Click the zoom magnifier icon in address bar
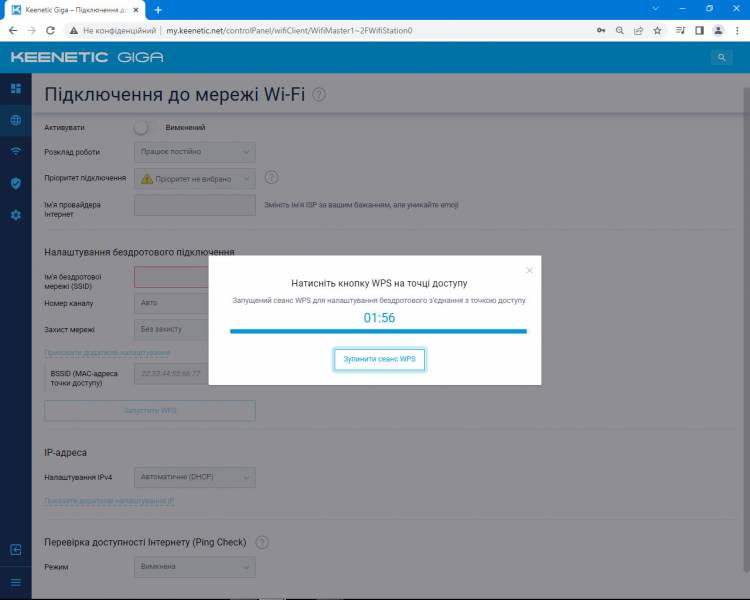This screenshot has height=600, width=750. [619, 31]
